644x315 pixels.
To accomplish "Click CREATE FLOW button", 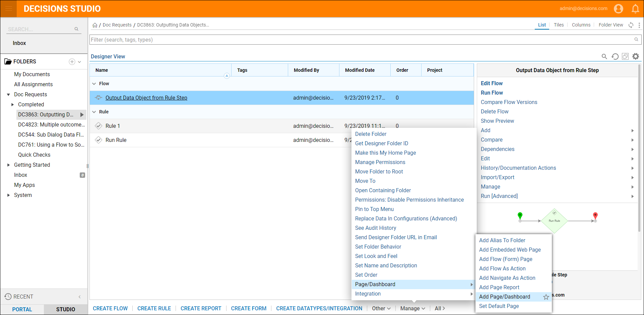I will (x=110, y=308).
